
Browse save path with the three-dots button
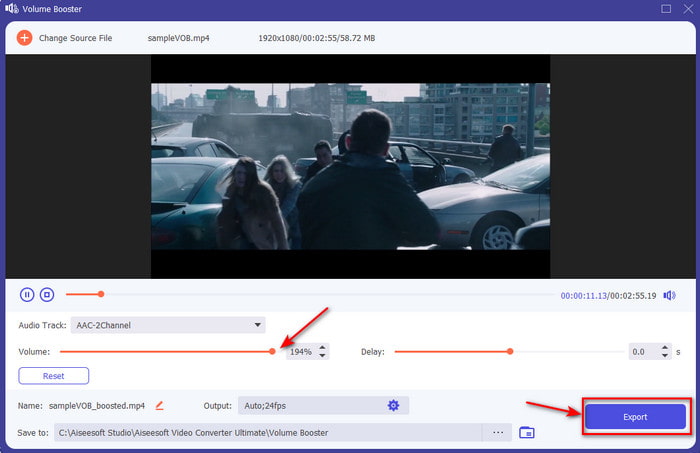[x=497, y=432]
